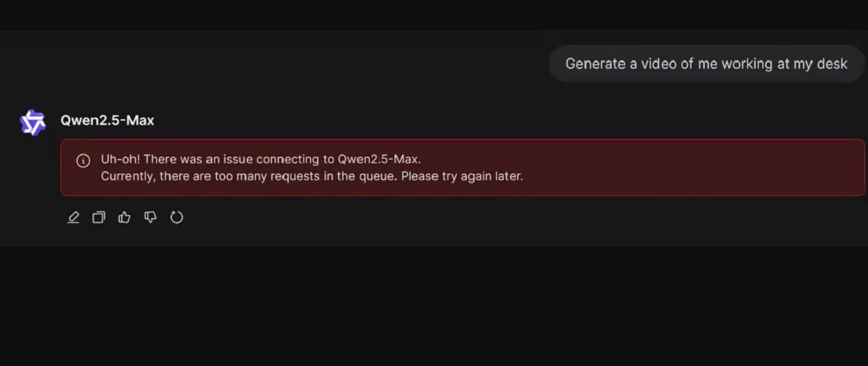Click the pencil edit icon under the response
This screenshot has height=366, width=868.
[73, 217]
